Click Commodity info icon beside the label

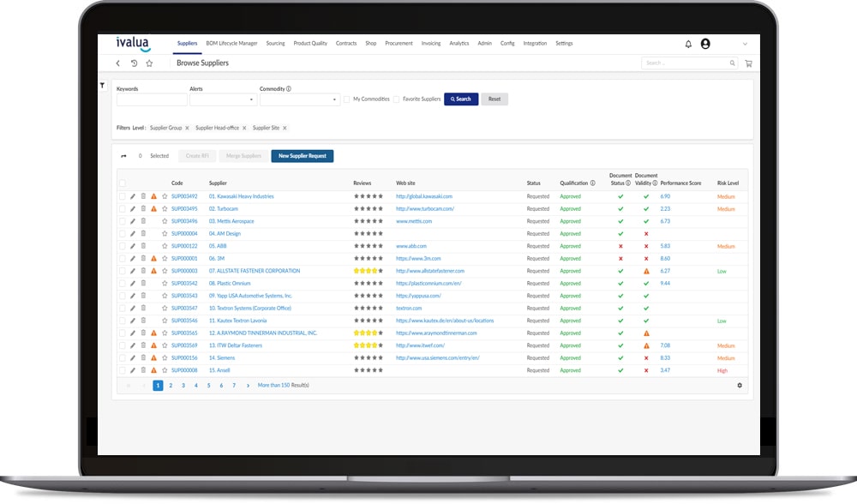tap(289, 88)
